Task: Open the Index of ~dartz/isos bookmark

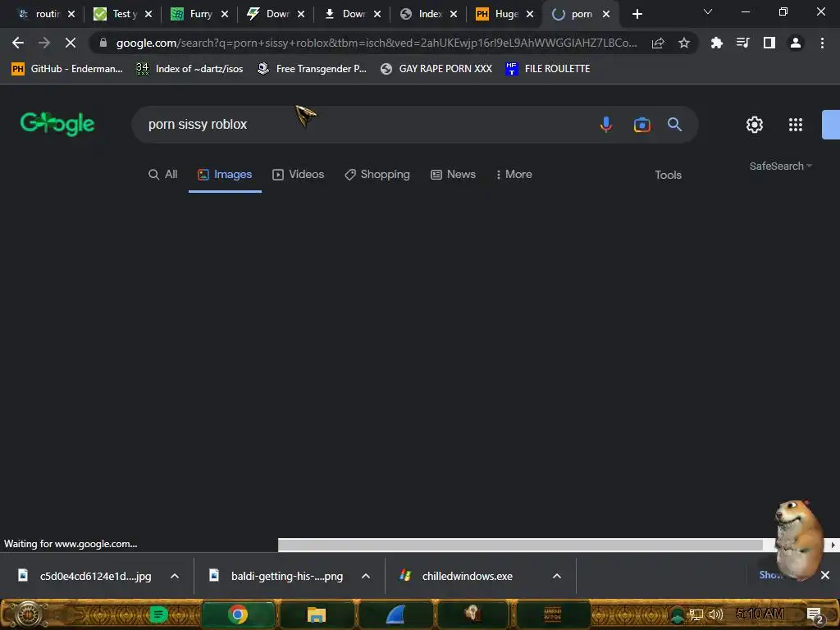Action: click(x=189, y=69)
